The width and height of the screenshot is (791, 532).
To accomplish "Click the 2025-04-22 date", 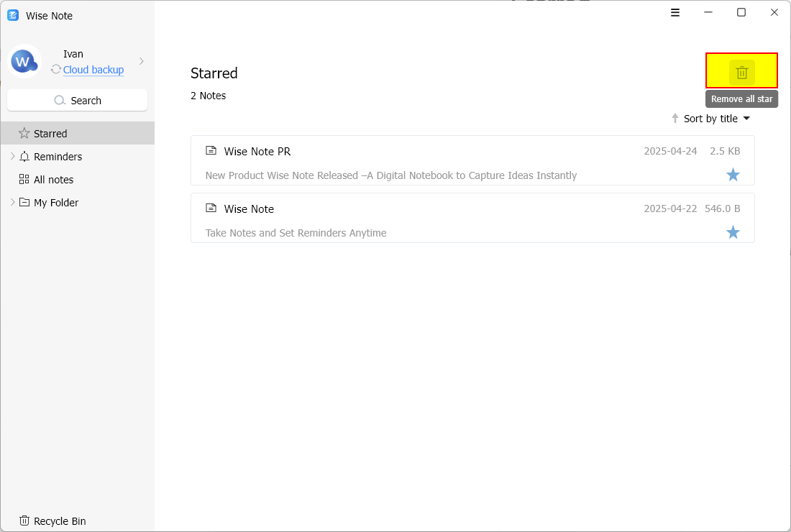I will coord(670,208).
